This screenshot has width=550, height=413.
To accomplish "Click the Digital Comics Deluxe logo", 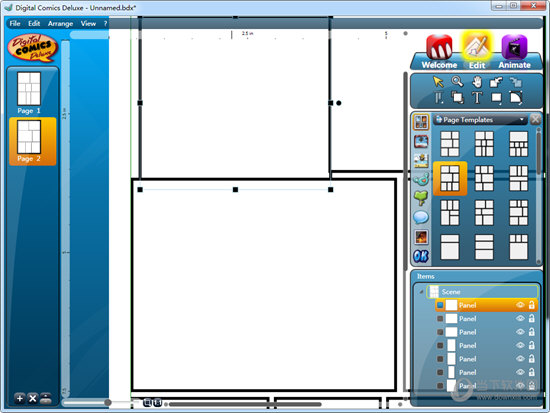I will click(x=33, y=48).
